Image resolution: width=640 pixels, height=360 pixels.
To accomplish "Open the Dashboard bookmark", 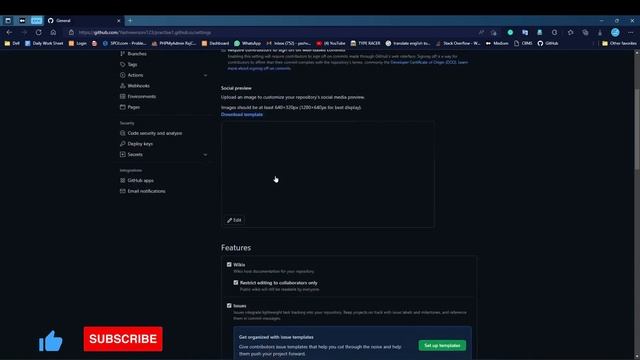I will click(x=215, y=43).
